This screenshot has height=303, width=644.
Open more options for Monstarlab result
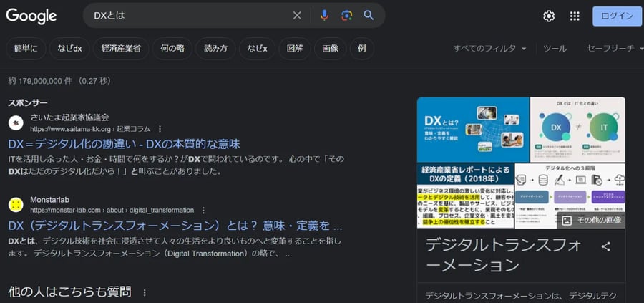pyautogui.click(x=203, y=211)
